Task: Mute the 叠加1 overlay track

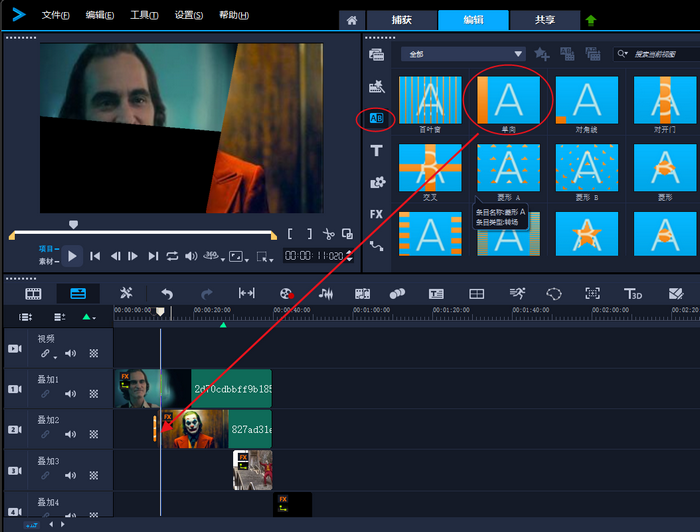Action: coord(70,395)
